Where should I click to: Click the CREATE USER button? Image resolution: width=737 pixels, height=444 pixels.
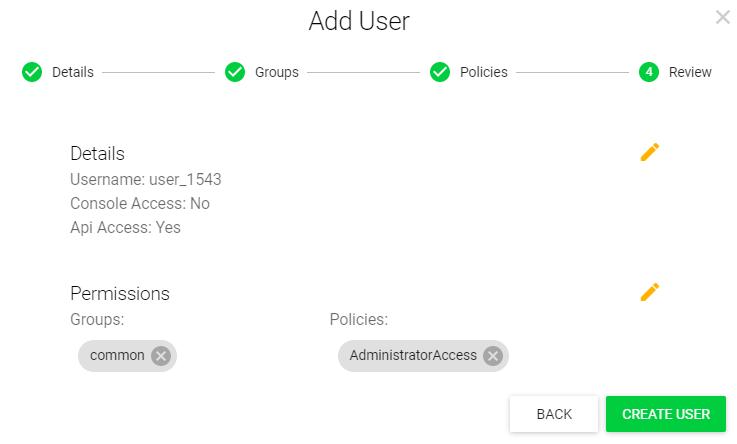666,414
